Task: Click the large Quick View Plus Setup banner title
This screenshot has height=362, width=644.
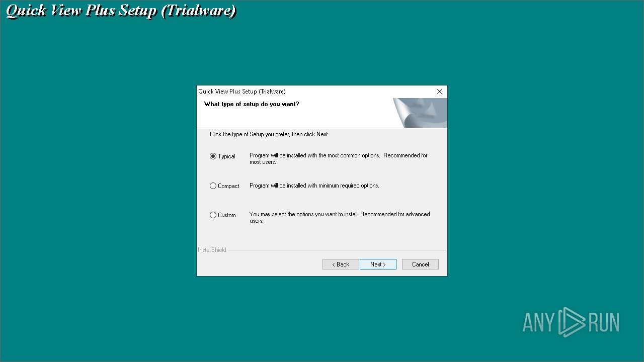Action: [121, 11]
